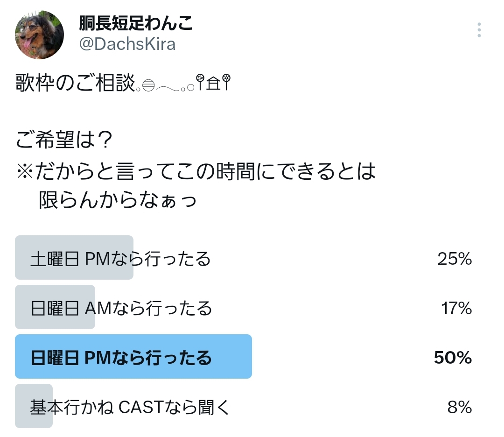The image size is (504, 437).
Task: Click the bold 50% result value
Action: coord(453,358)
